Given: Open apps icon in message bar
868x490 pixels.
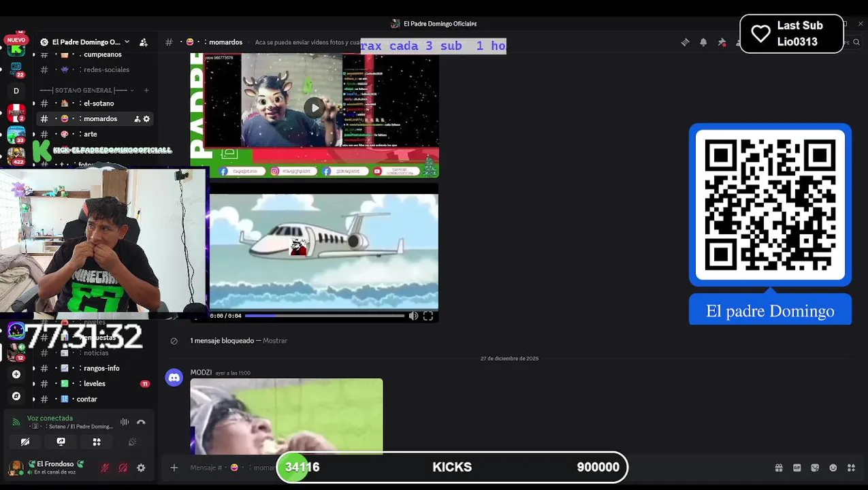Looking at the screenshot, I should point(851,468).
